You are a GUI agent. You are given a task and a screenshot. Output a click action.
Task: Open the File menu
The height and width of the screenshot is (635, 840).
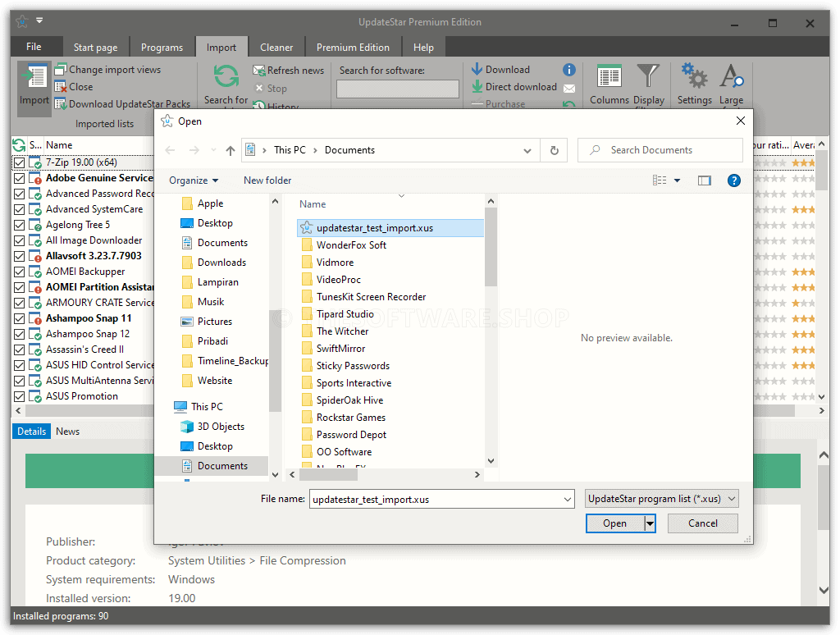pos(34,47)
